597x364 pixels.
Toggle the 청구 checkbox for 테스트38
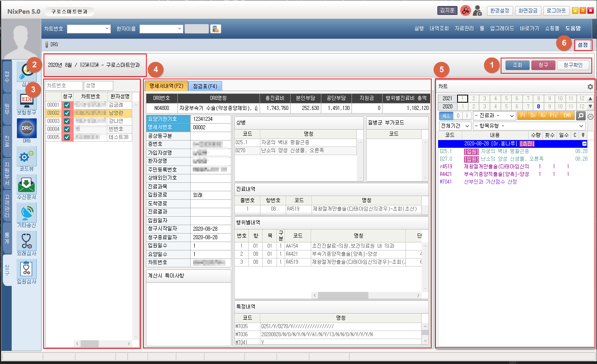point(67,137)
